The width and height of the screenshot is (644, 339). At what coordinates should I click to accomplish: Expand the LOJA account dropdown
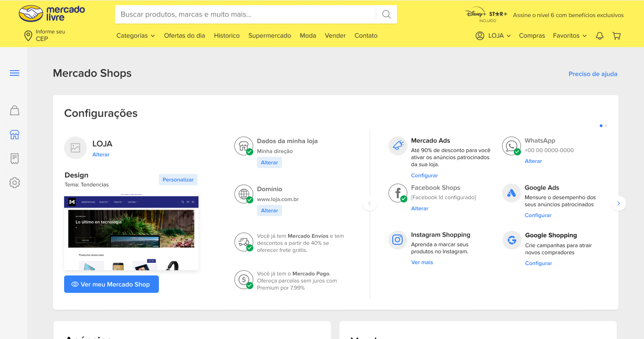[499, 36]
